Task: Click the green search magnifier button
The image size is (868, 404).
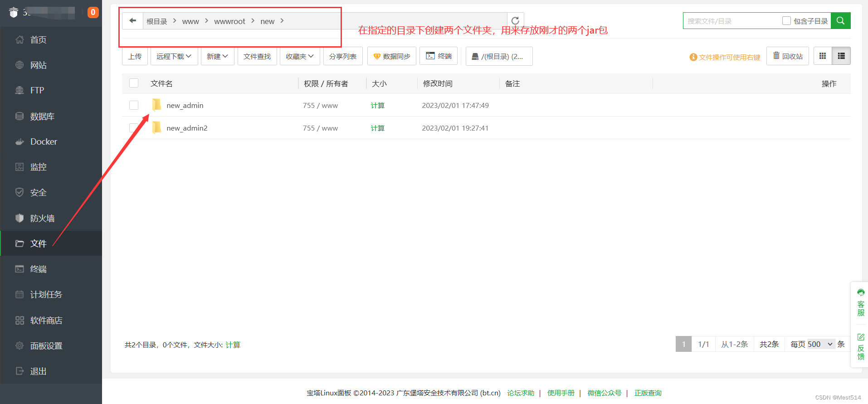Action: click(x=840, y=21)
